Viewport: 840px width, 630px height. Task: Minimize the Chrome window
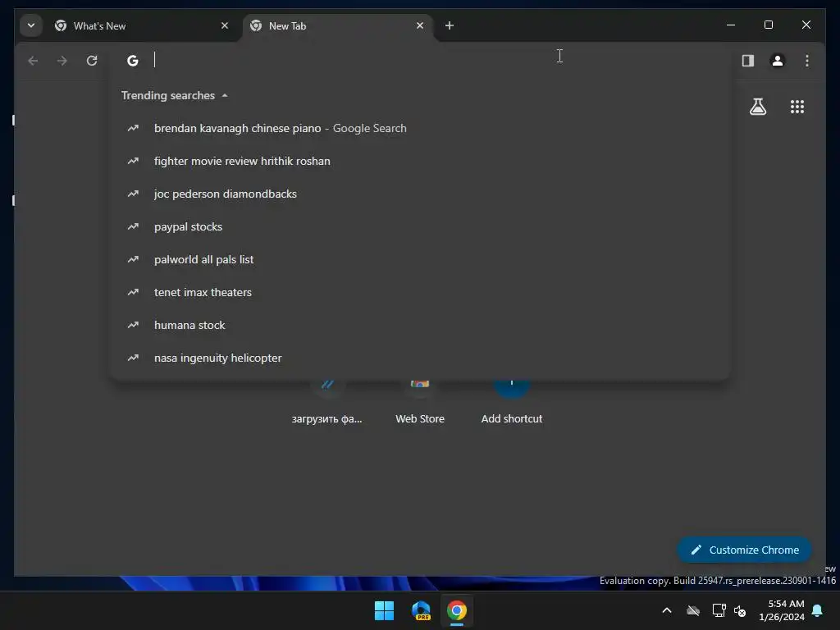[731, 25]
